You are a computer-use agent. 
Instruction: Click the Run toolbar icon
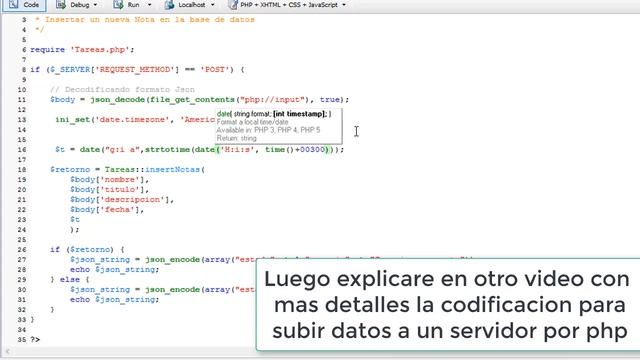[x=118, y=5]
